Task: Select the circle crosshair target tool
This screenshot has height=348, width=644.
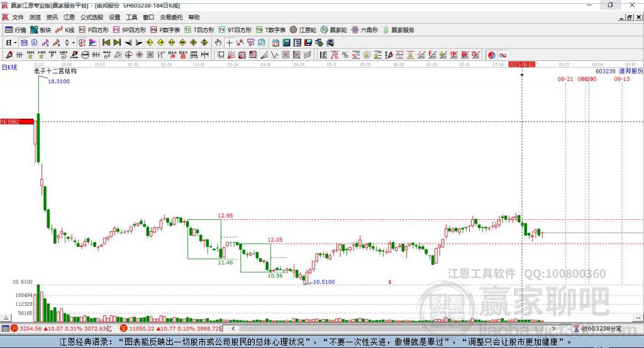Action: pyautogui.click(x=128, y=55)
